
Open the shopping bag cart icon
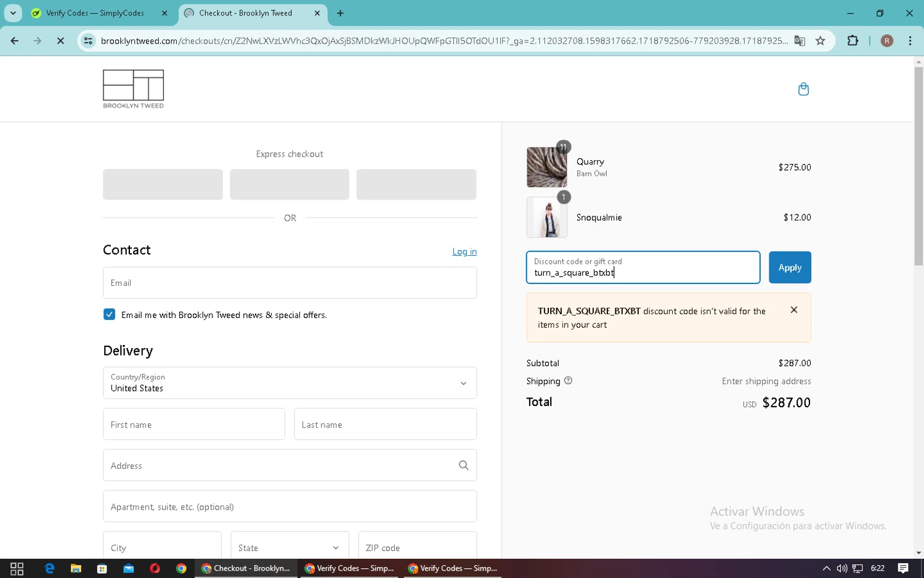point(803,89)
